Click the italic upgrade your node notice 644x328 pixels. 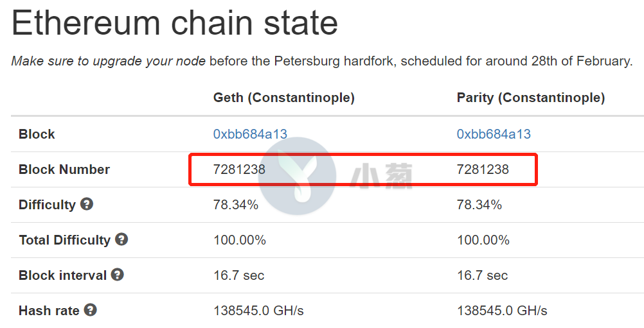coord(109,61)
